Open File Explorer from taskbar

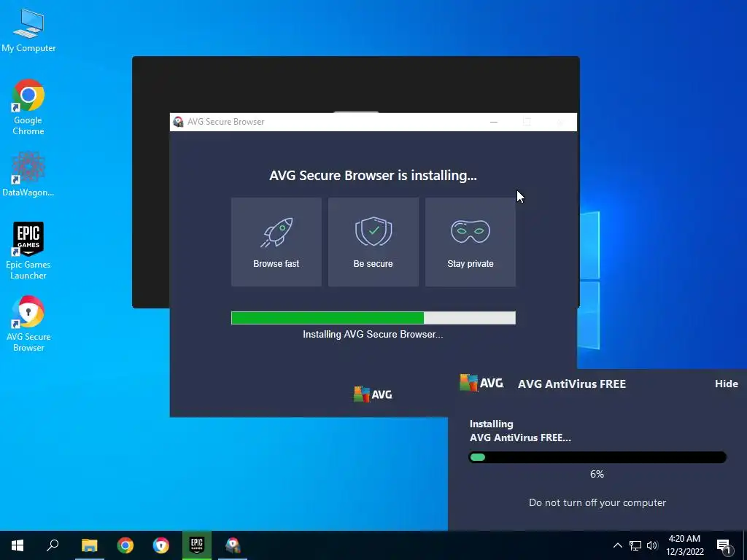[x=89, y=545]
